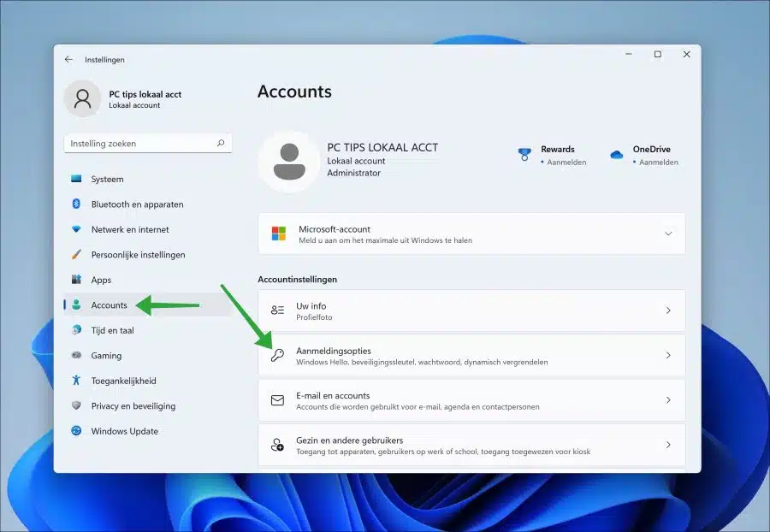Viewport: 770px width, 532px height.
Task: Click the Privacy en beveiliging shield icon
Action: pyautogui.click(x=76, y=405)
